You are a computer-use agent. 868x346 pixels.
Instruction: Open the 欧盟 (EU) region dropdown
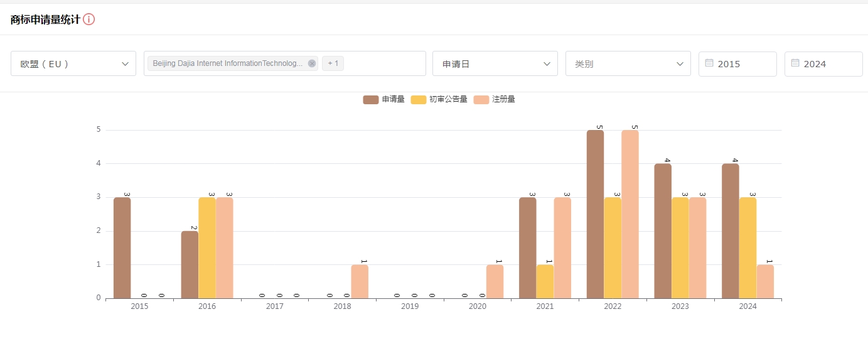tap(73, 63)
